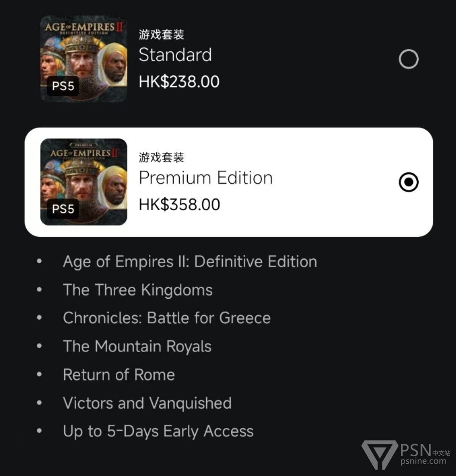This screenshot has width=456, height=476.
Task: Click the HK$358.00 price
Action: [x=179, y=205]
